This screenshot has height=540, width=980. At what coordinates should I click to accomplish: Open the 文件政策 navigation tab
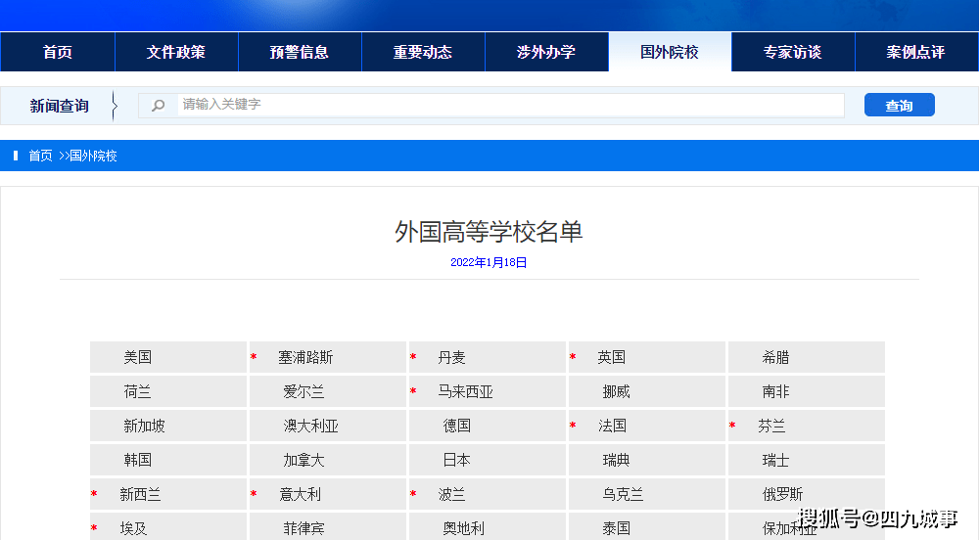coord(176,52)
